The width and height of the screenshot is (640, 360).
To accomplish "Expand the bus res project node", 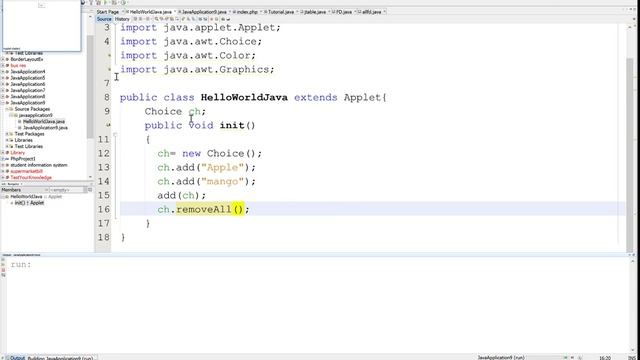I will click(x=3, y=65).
